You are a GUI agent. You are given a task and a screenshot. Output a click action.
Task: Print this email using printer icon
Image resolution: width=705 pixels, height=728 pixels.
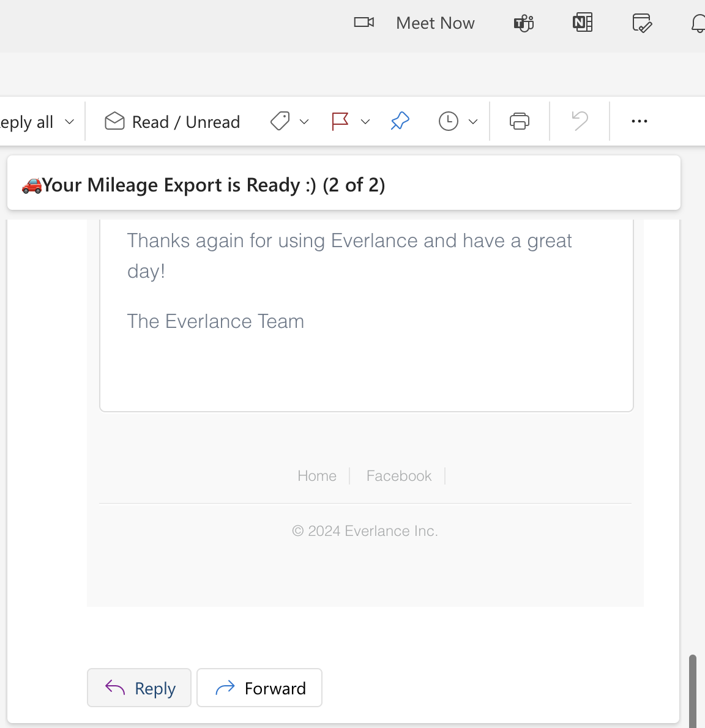coord(519,121)
